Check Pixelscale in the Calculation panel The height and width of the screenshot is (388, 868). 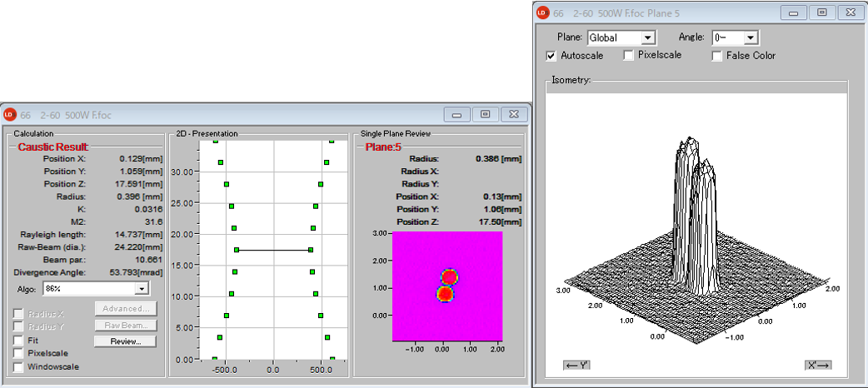[18, 353]
